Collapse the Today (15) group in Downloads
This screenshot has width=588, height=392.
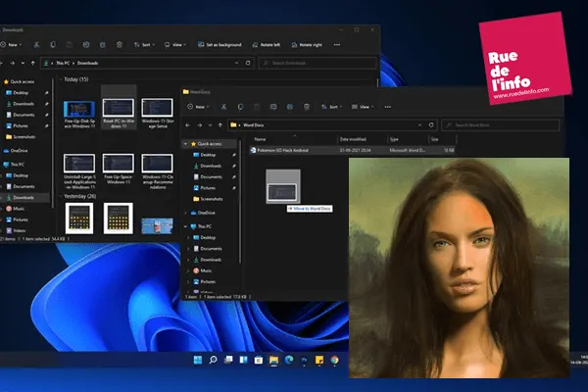(61, 79)
